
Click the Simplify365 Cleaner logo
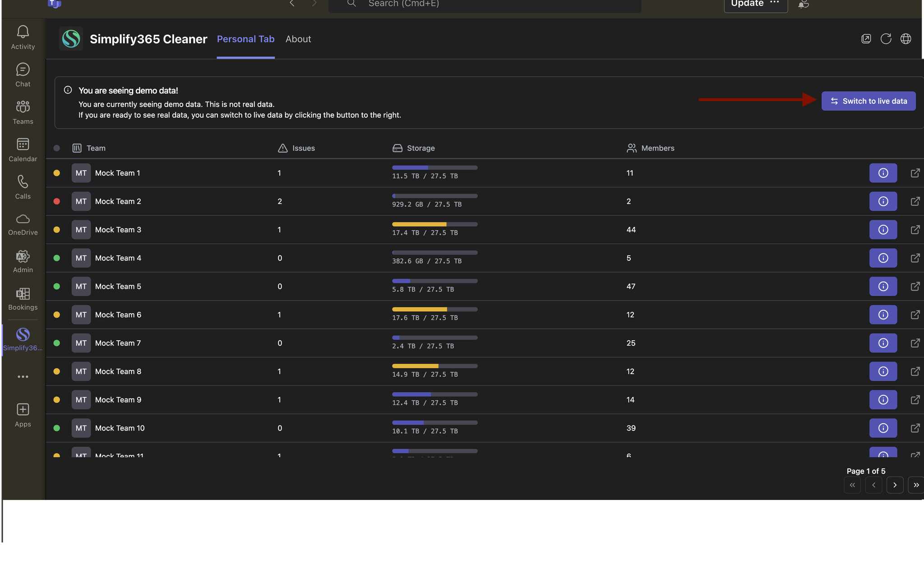71,39
